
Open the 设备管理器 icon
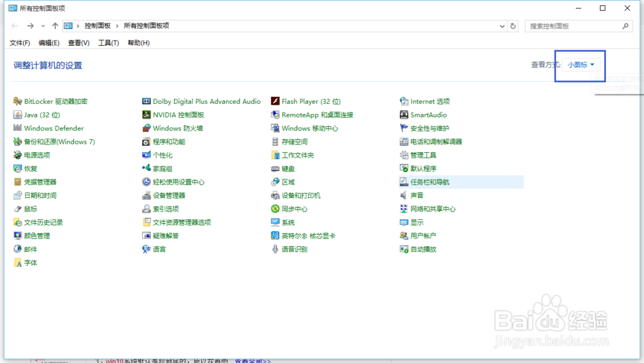[146, 195]
